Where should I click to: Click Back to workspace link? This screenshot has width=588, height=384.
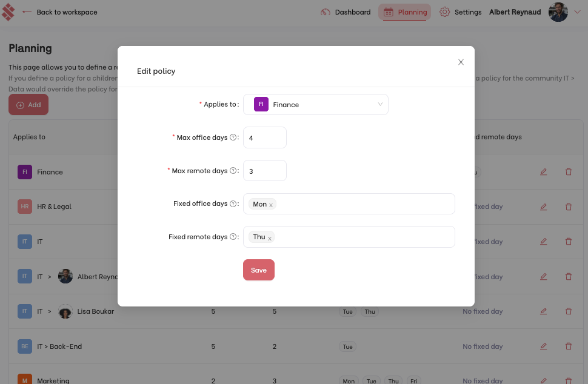(x=59, y=12)
